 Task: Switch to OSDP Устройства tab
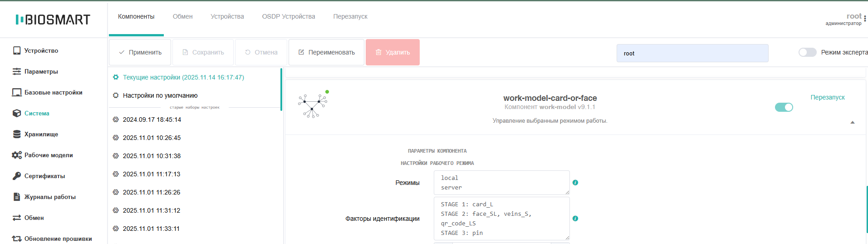point(289,16)
